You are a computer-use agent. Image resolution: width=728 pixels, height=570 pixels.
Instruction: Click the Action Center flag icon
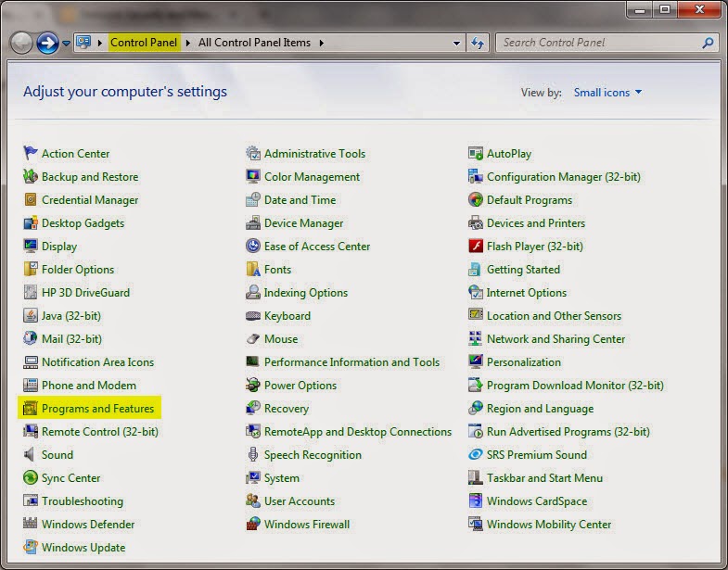(31, 153)
